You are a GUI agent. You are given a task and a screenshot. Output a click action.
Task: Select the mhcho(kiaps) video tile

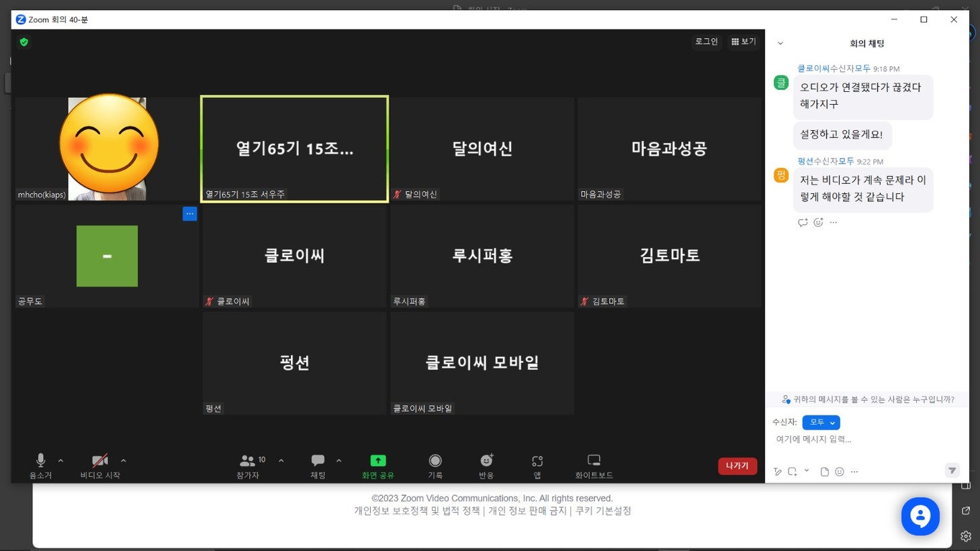click(107, 149)
